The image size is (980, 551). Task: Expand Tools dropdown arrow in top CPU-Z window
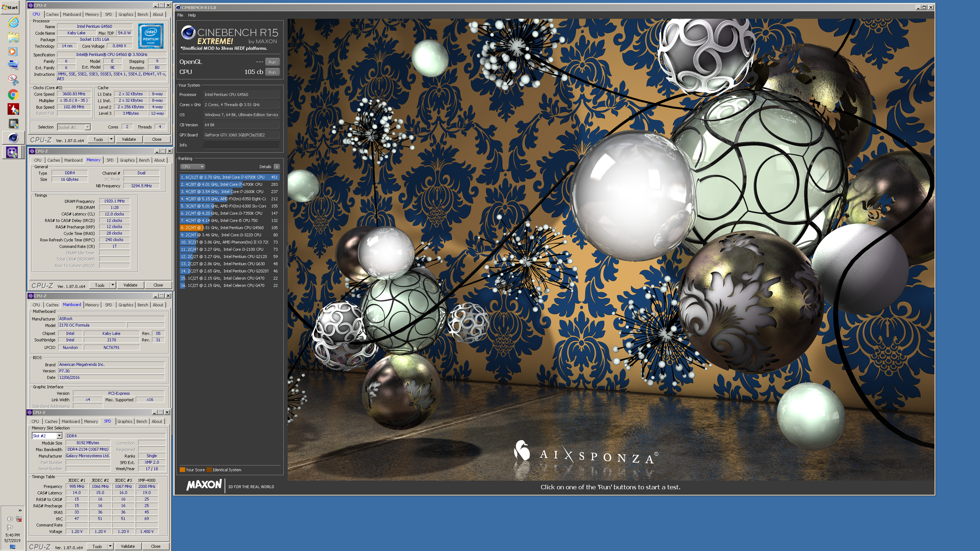click(111, 139)
